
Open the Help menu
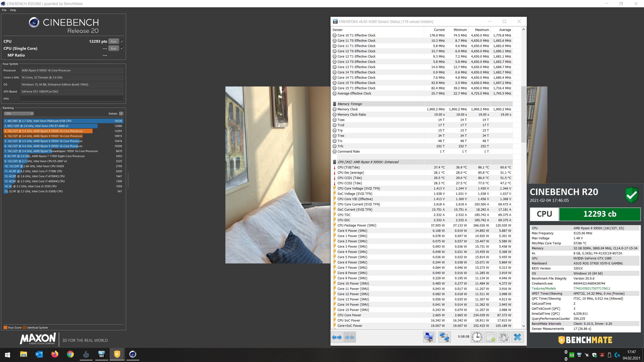point(13,10)
